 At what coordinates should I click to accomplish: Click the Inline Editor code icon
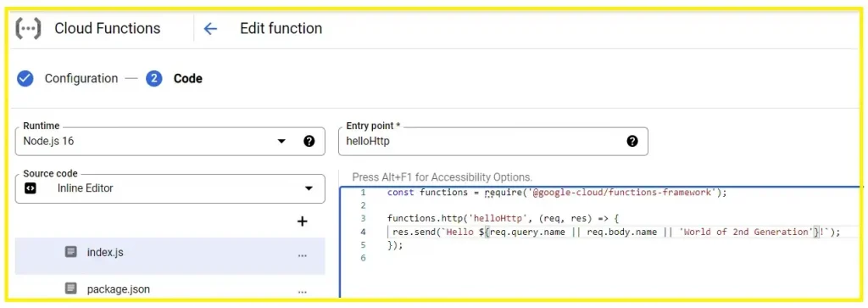tap(31, 188)
